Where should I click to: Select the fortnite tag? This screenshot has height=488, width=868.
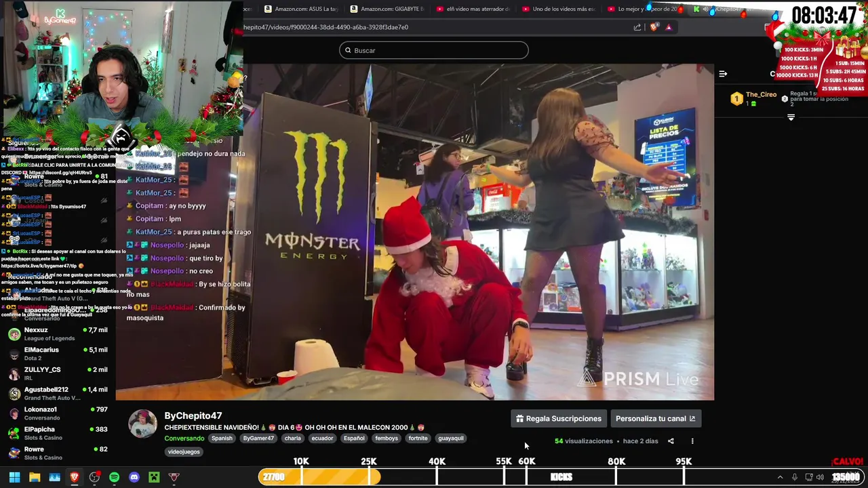(x=418, y=439)
